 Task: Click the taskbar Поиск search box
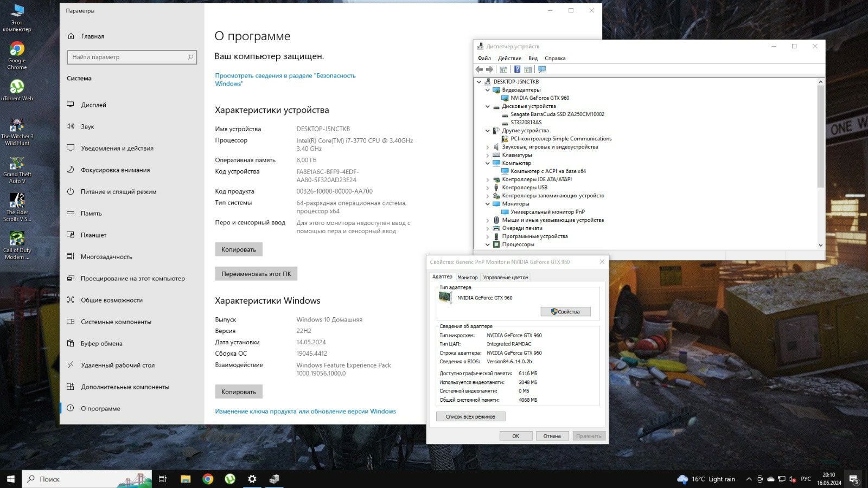click(x=87, y=479)
